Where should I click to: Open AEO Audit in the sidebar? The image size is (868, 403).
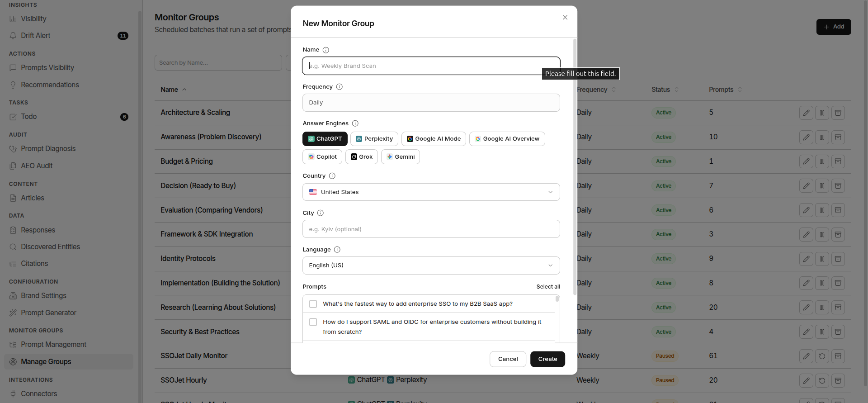tap(37, 166)
